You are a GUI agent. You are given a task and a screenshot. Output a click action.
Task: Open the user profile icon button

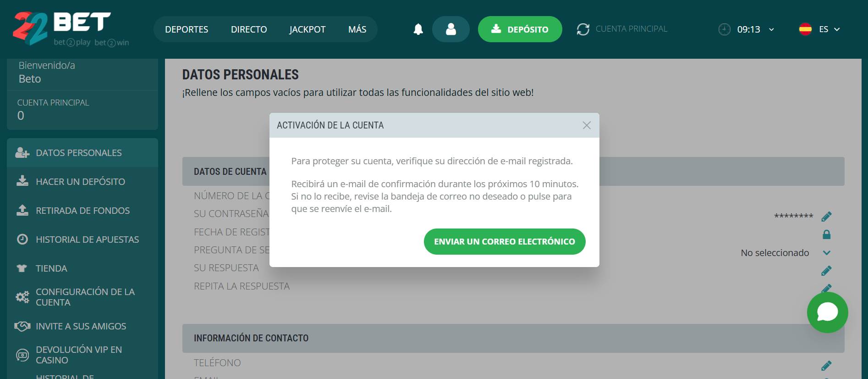click(450, 29)
